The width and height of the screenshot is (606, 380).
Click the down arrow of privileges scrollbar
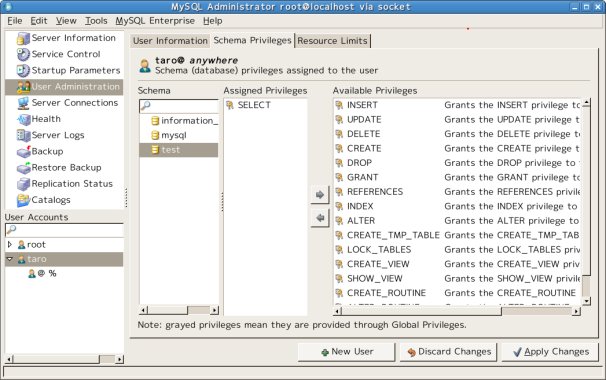point(586,300)
